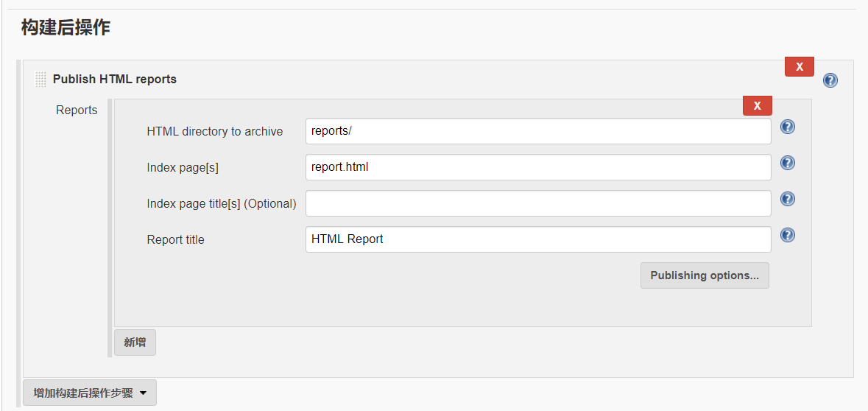Click the Publishing options... button
This screenshot has height=411, width=868.
705,275
